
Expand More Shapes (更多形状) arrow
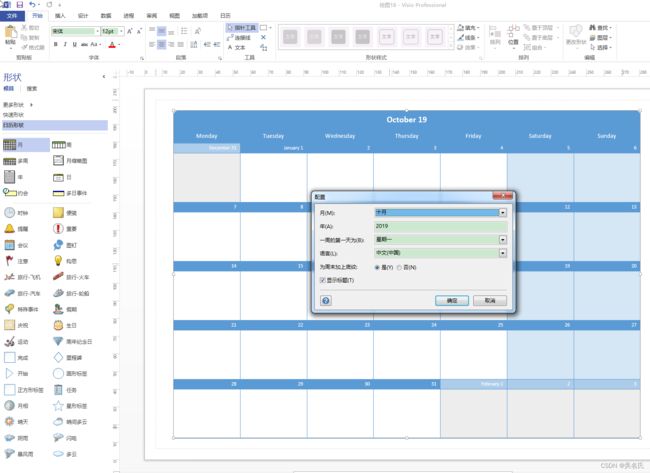pos(32,105)
